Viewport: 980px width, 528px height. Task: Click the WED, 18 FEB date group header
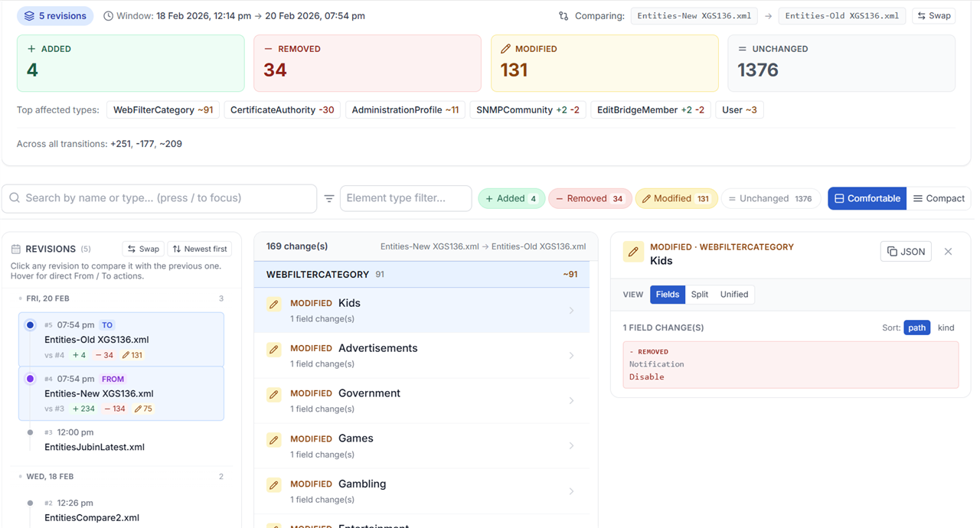(x=121, y=477)
